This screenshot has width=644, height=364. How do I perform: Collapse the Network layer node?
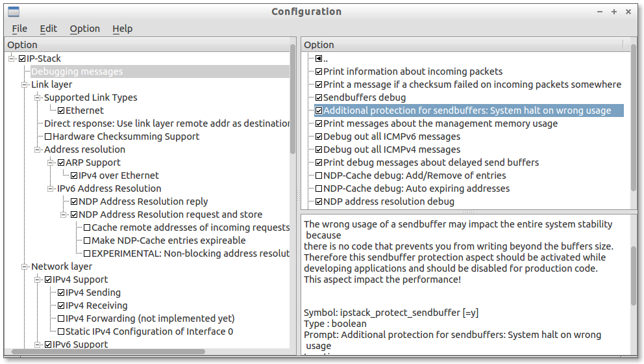coord(25,266)
